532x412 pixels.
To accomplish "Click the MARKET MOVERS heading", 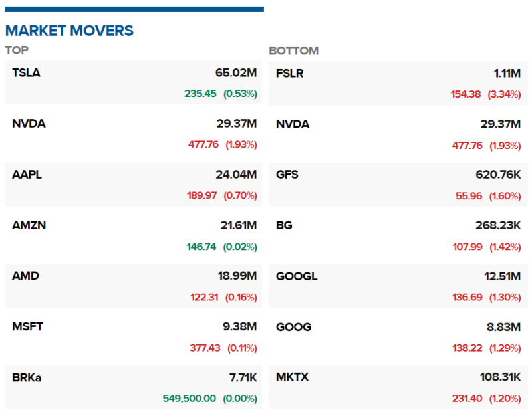I will click(70, 31).
